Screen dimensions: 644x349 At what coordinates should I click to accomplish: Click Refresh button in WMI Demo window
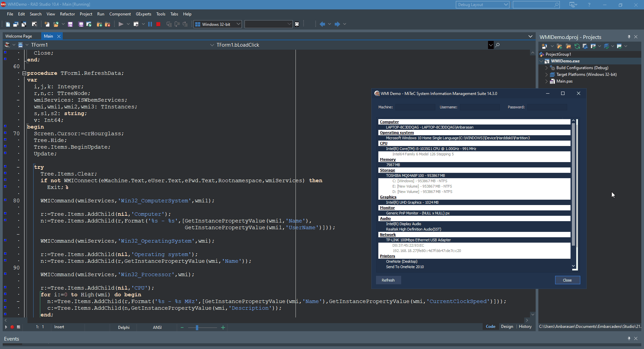(388, 280)
